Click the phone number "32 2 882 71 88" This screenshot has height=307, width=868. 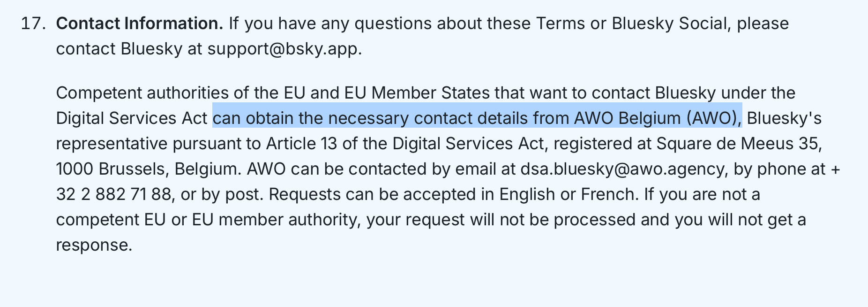pyautogui.click(x=113, y=194)
